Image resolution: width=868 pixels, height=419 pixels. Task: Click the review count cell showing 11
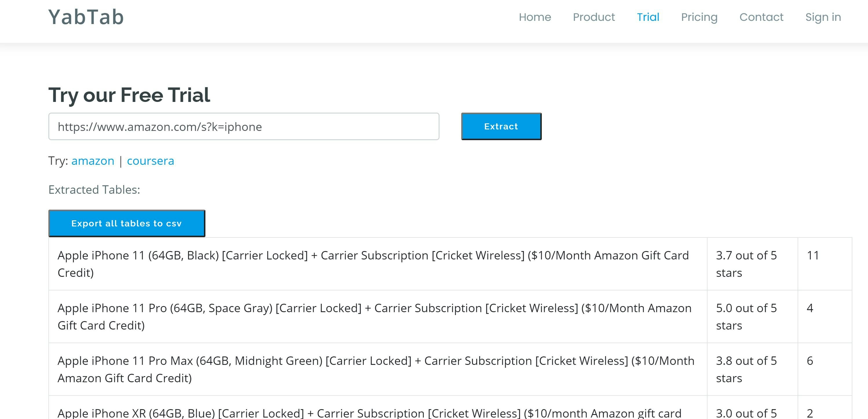coord(813,256)
